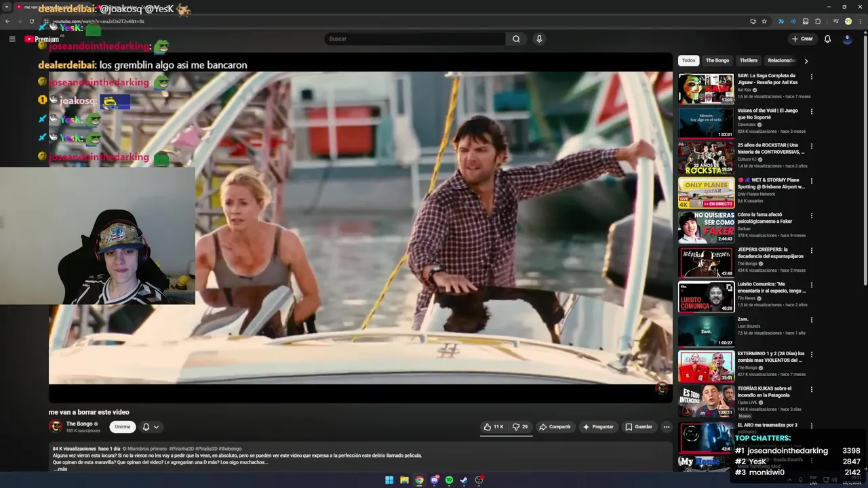This screenshot has height=488, width=868.
Task: Bookmark this page with the star icon
Action: (764, 21)
